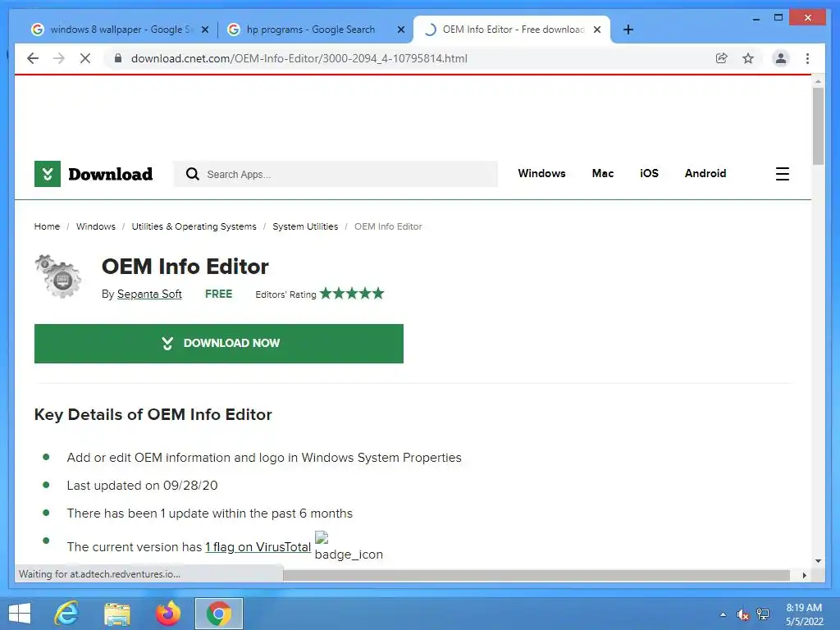Click the OEM Info Editor title heading
The height and width of the screenshot is (630, 840).
pyautogui.click(x=185, y=267)
